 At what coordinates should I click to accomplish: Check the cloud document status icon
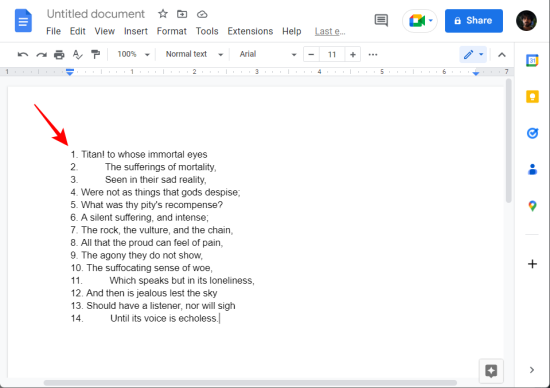point(202,14)
